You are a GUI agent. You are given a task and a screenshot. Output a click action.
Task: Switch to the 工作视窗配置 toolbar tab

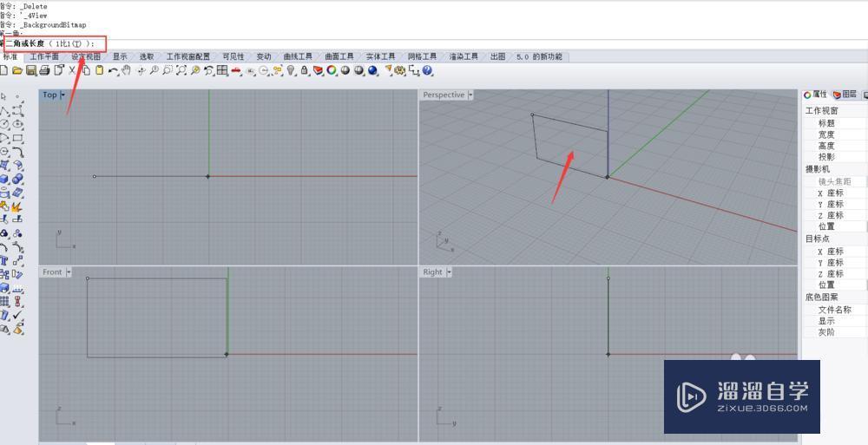[x=188, y=56]
